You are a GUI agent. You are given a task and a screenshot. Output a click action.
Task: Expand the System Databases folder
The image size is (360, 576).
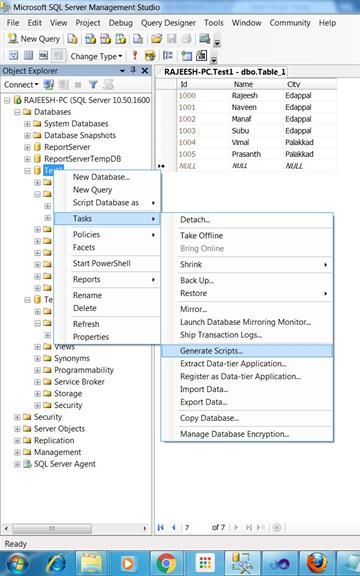27,124
